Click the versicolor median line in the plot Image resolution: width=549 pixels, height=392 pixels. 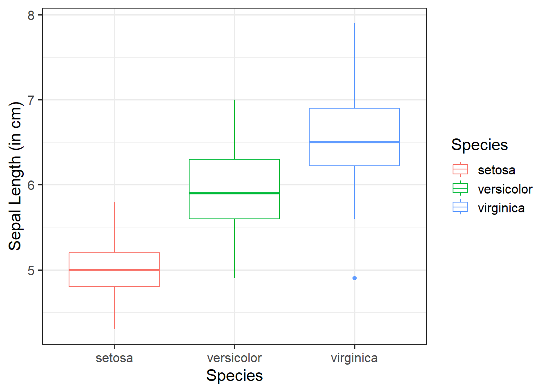(234, 193)
